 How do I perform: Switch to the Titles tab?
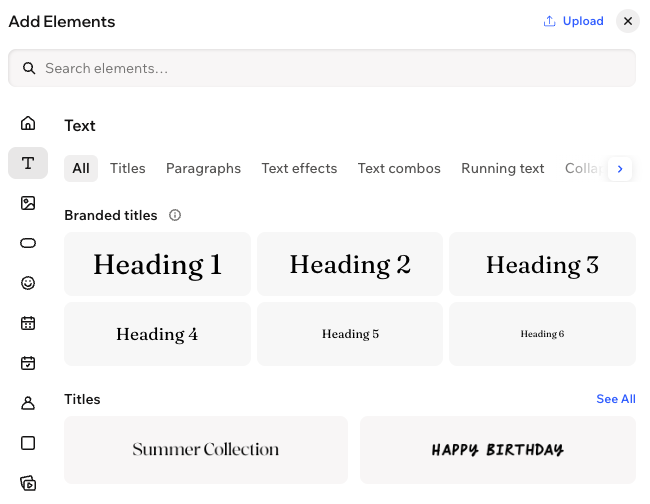pyautogui.click(x=128, y=168)
